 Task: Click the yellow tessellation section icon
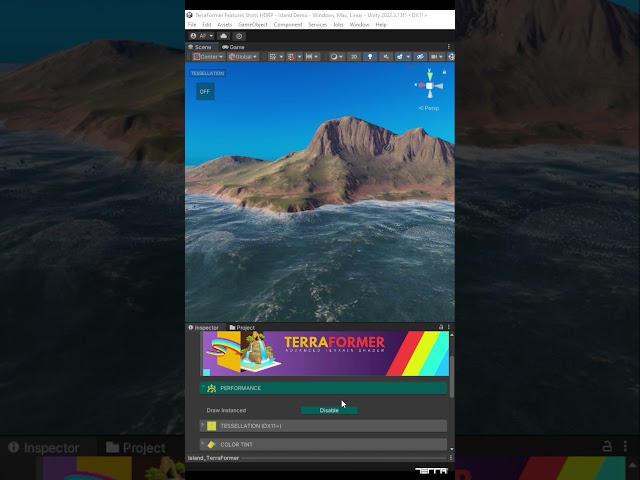click(211, 426)
